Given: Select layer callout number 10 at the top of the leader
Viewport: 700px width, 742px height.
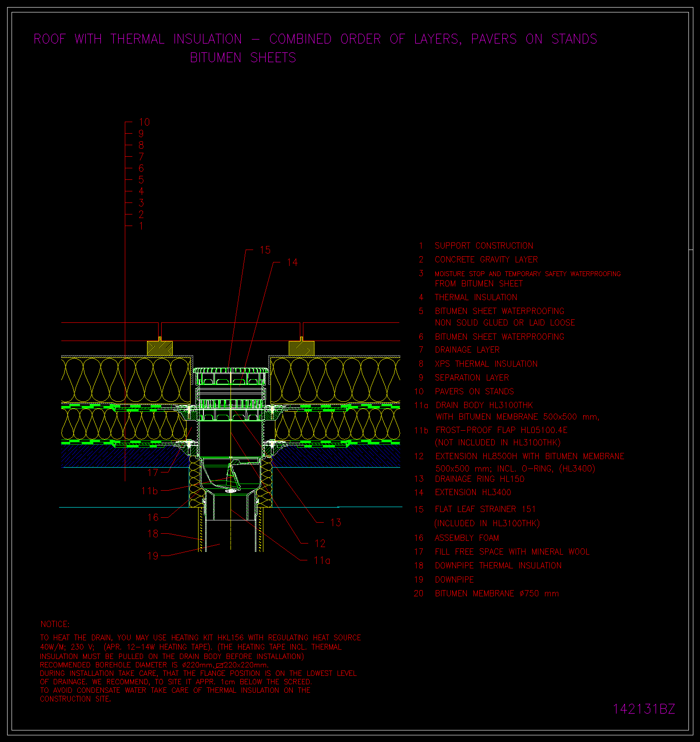Looking at the screenshot, I should [x=144, y=122].
